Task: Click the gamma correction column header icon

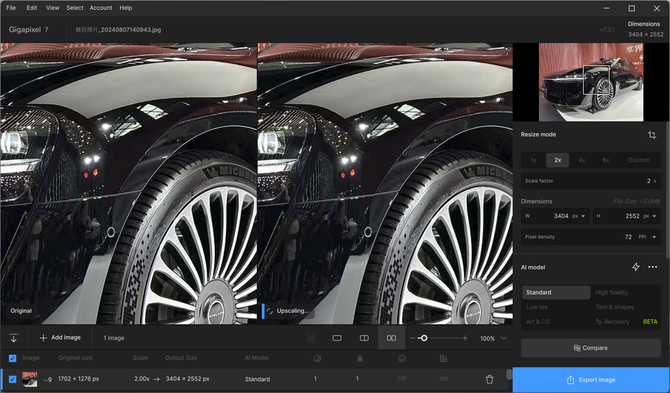Action: (x=444, y=358)
